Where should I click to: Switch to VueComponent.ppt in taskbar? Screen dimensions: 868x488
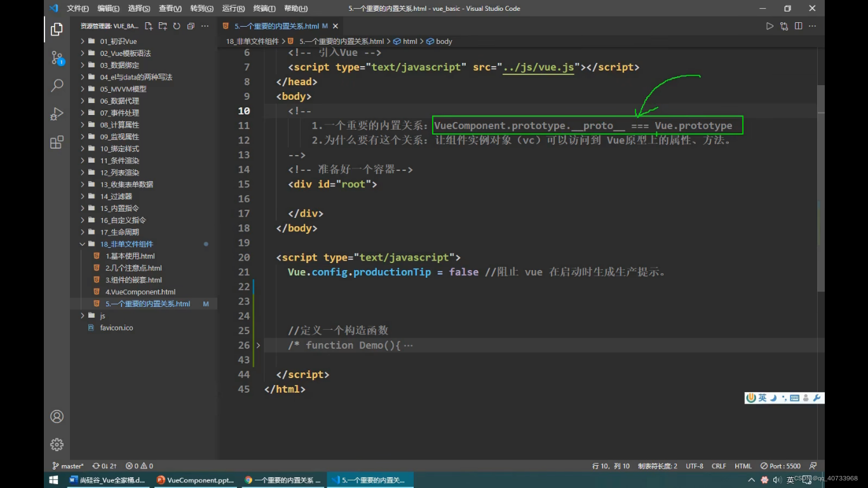coord(195,480)
